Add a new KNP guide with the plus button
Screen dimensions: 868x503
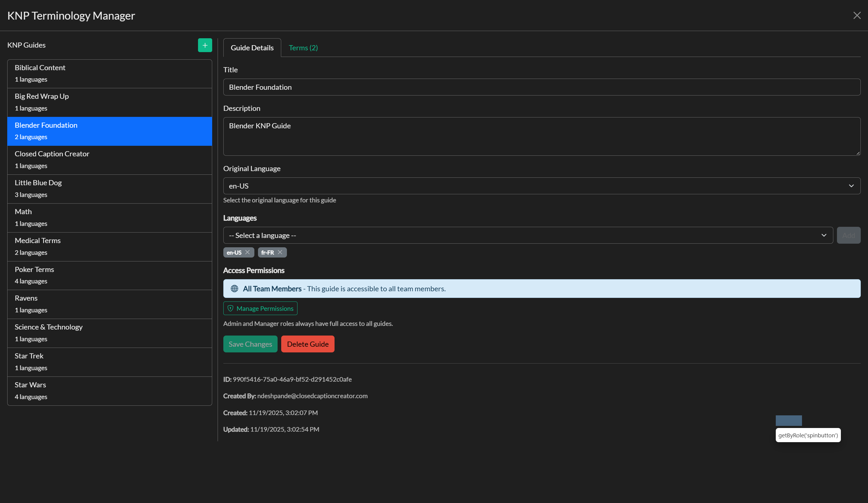pyautogui.click(x=205, y=45)
